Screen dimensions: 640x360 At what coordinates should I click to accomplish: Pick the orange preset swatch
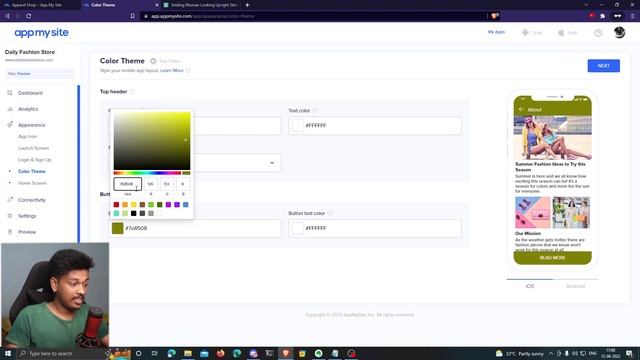pyautogui.click(x=125, y=204)
